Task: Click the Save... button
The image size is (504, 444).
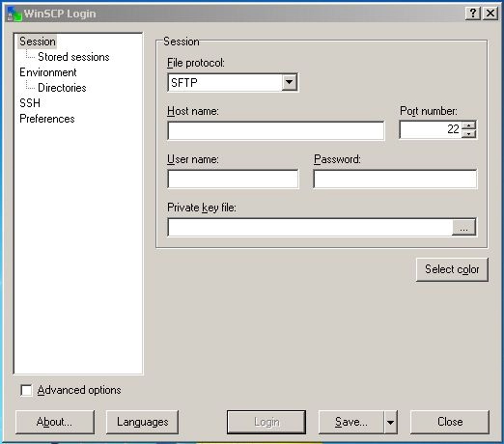Action: tap(351, 422)
